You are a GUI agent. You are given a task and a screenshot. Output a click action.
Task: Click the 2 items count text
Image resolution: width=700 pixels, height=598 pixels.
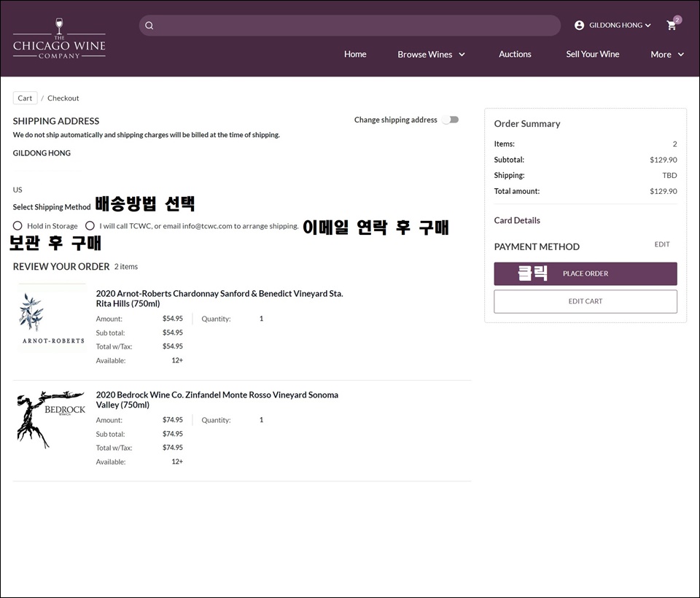click(126, 267)
